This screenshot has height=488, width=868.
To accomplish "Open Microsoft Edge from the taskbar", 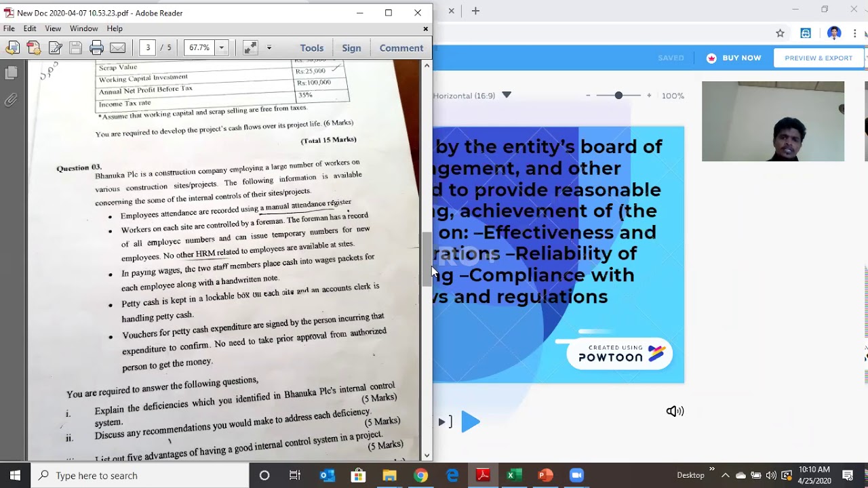I will (452, 475).
